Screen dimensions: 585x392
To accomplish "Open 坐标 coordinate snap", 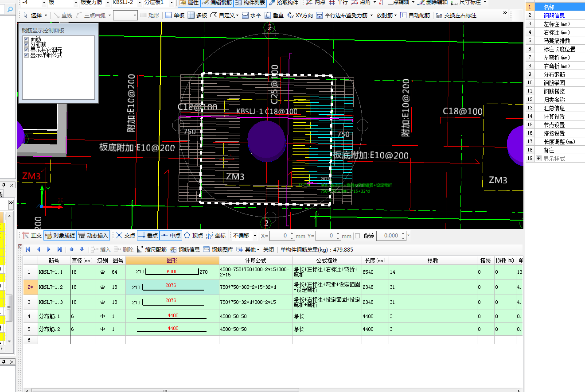I will pos(216,236).
